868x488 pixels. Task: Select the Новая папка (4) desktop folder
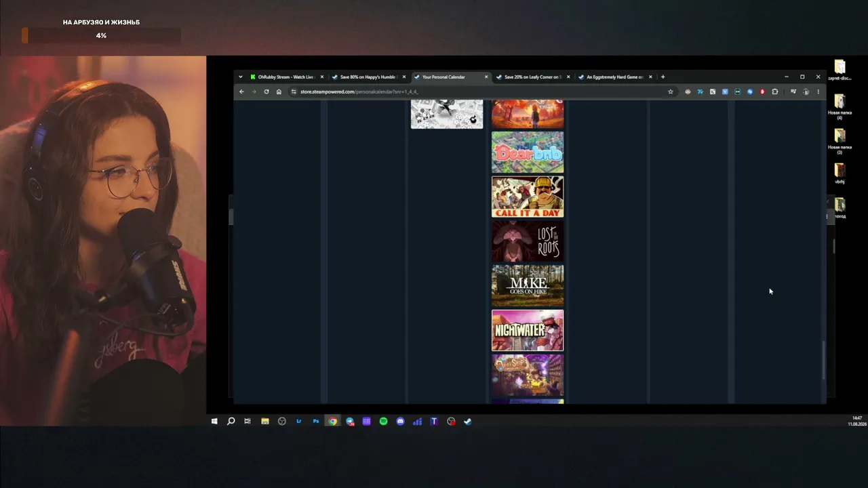(840, 108)
